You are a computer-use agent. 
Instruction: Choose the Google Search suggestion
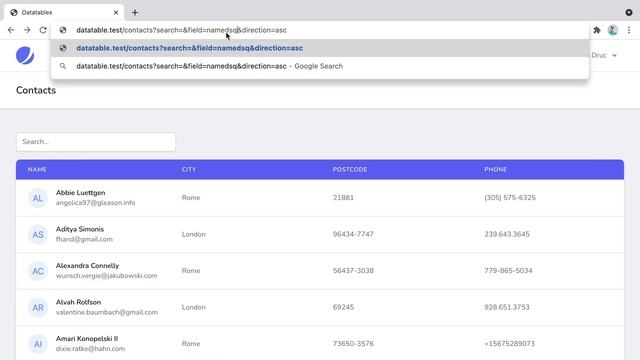click(x=320, y=66)
